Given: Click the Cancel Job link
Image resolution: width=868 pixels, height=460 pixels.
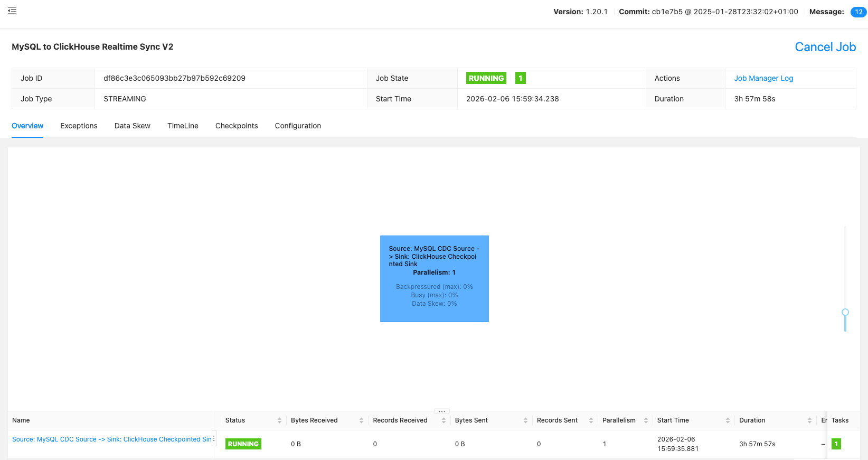Looking at the screenshot, I should pyautogui.click(x=825, y=47).
